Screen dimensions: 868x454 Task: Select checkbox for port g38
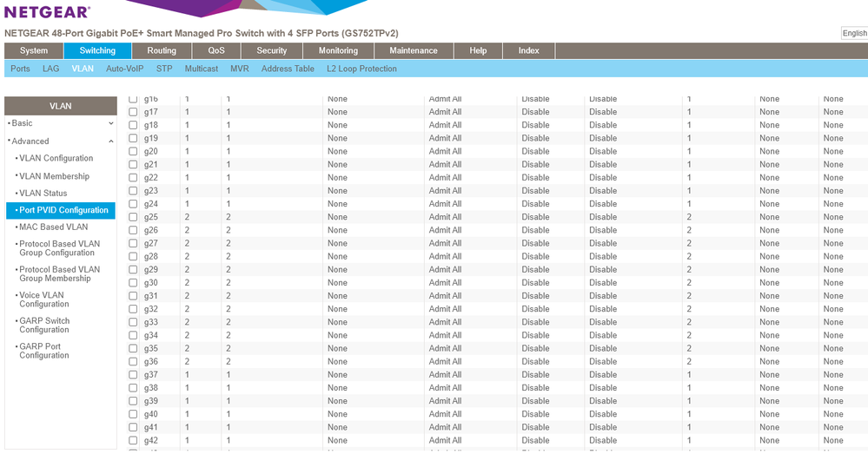pyautogui.click(x=133, y=388)
